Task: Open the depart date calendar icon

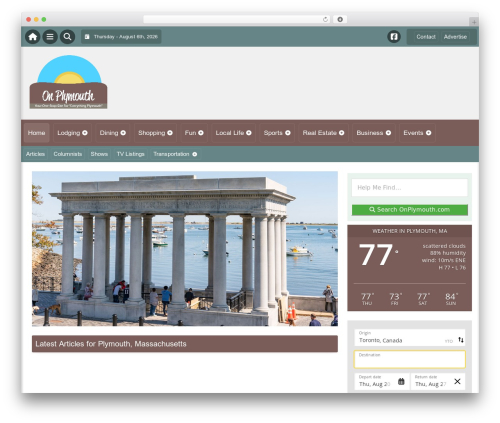Action: (x=401, y=382)
